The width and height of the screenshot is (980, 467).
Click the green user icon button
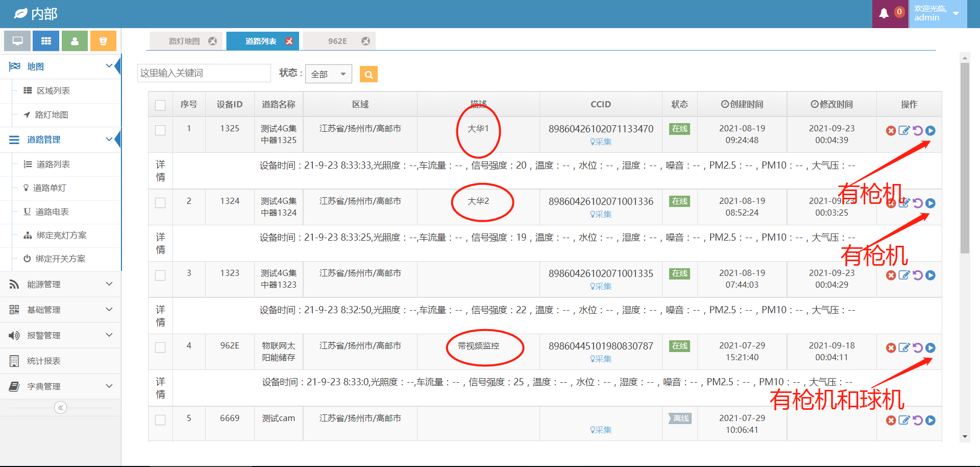(75, 41)
